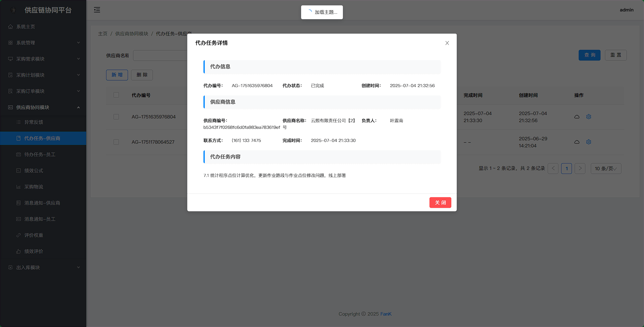Go to next page with right arrow
The height and width of the screenshot is (327, 644).
pos(580,169)
